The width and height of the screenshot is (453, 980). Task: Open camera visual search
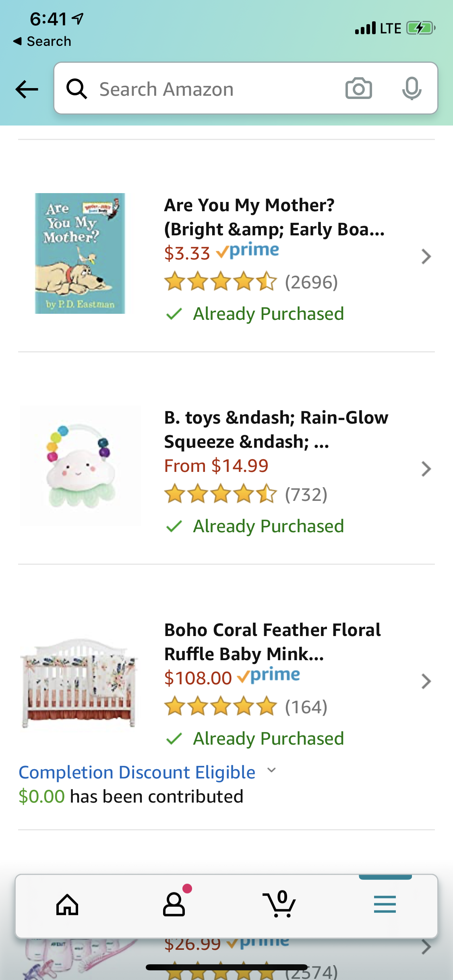click(x=358, y=89)
